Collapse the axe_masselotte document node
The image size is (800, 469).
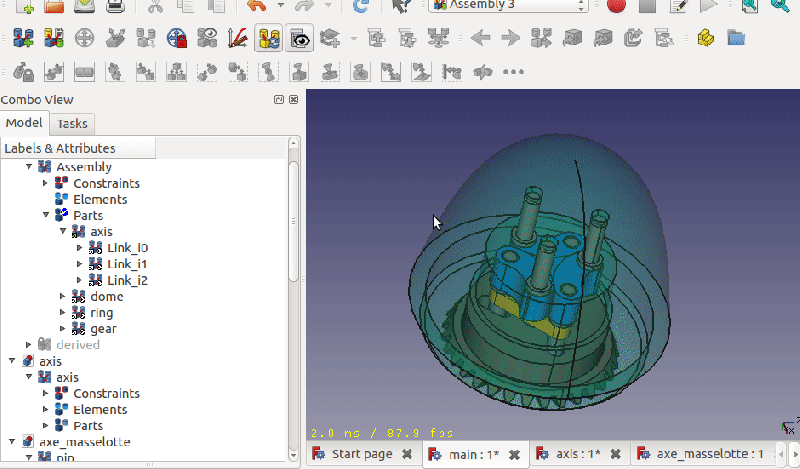click(12, 441)
